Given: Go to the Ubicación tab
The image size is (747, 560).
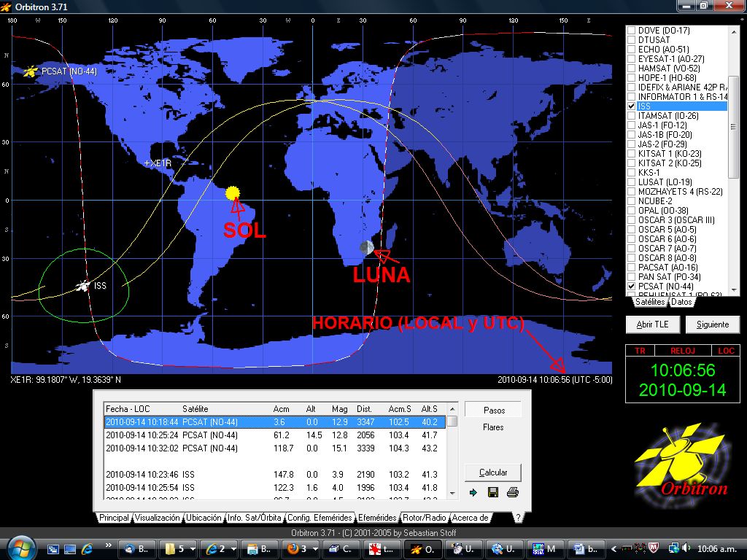Looking at the screenshot, I should [x=204, y=518].
